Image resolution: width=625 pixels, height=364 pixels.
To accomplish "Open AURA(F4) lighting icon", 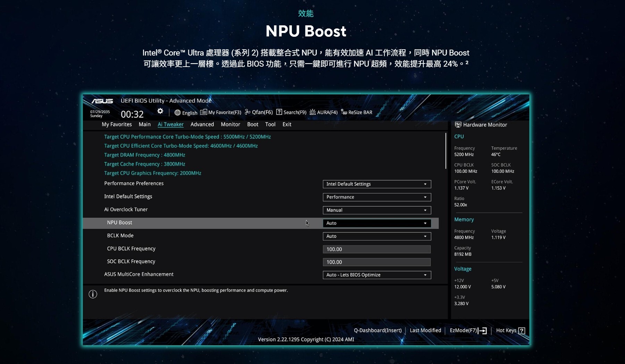I will (313, 112).
